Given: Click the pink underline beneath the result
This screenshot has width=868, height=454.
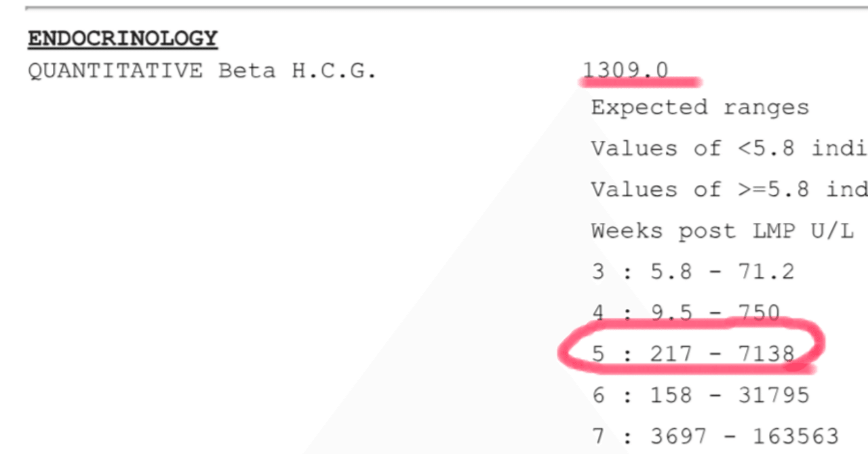Looking at the screenshot, I should click(639, 83).
